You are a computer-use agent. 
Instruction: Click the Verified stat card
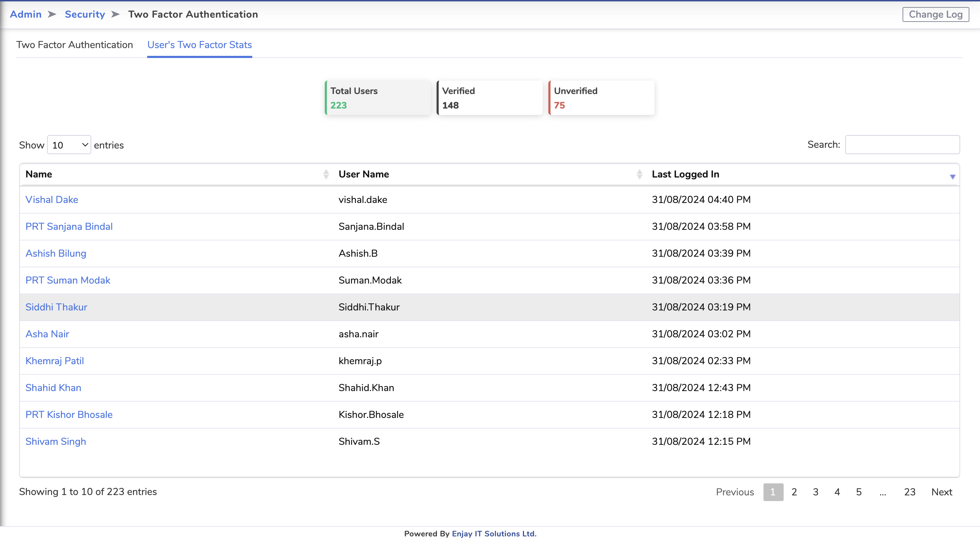pos(490,98)
